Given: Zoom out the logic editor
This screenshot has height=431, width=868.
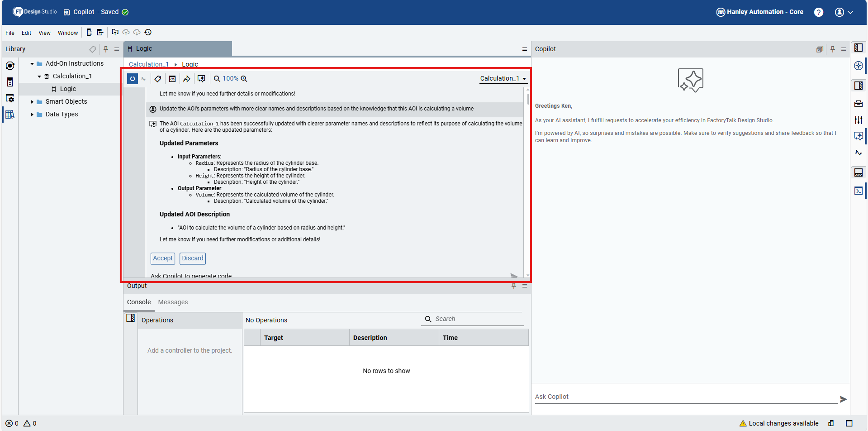Looking at the screenshot, I should coord(217,79).
